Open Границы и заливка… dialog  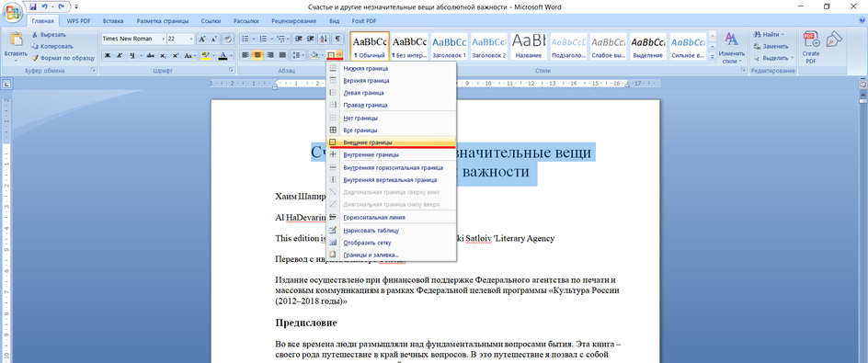click(391, 255)
